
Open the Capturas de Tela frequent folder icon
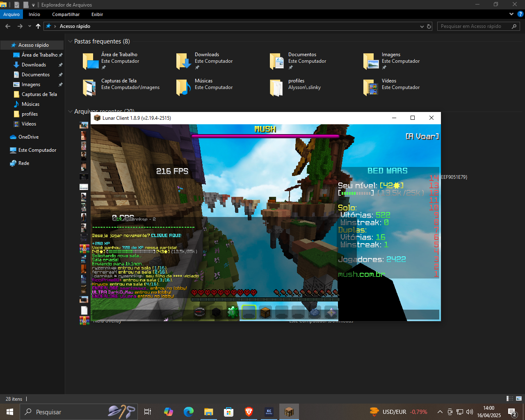[90, 87]
